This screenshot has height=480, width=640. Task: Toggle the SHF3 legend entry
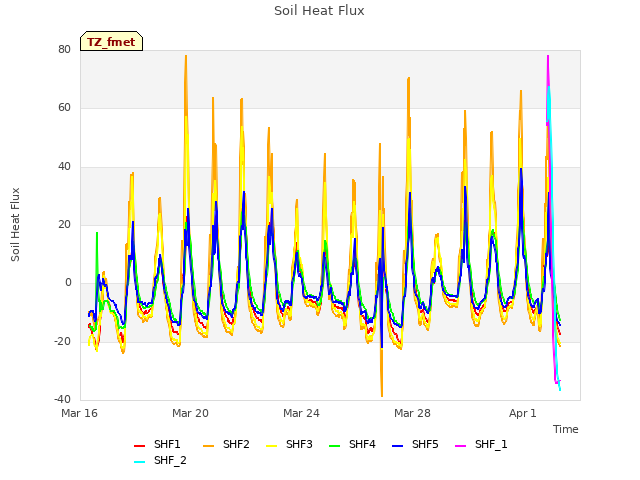point(289,444)
